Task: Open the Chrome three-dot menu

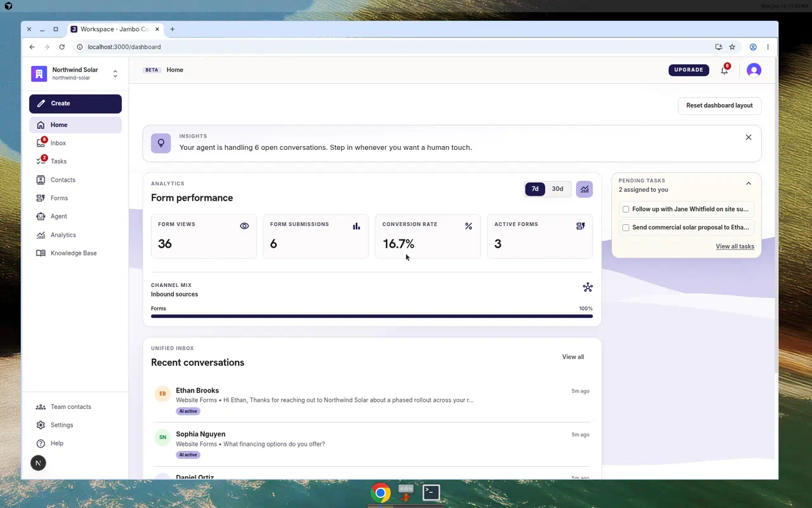Action: tap(768, 47)
